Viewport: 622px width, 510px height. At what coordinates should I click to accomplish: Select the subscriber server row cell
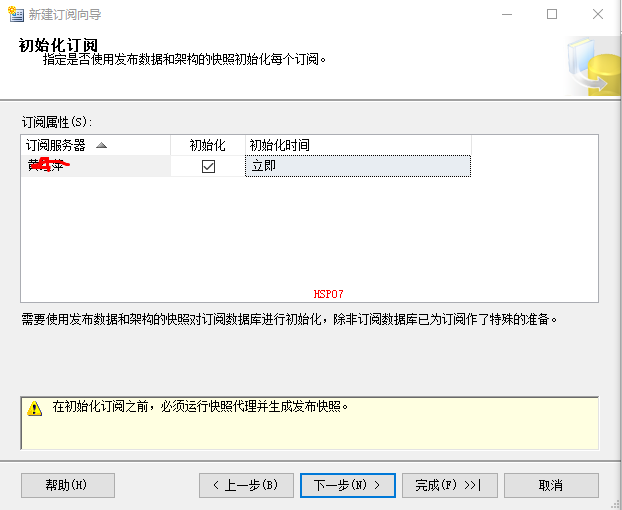pyautogui.click(x=96, y=166)
